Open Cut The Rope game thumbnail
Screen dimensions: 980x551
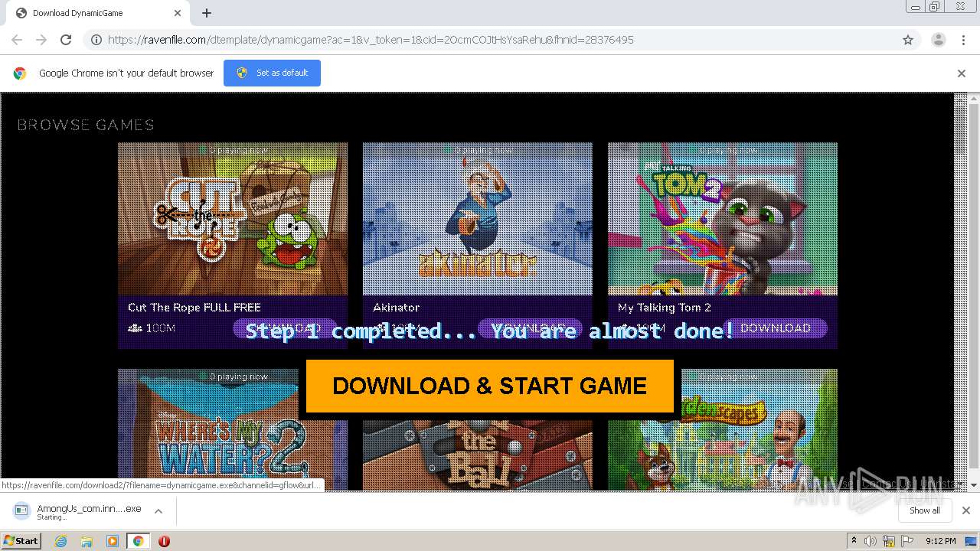[233, 219]
